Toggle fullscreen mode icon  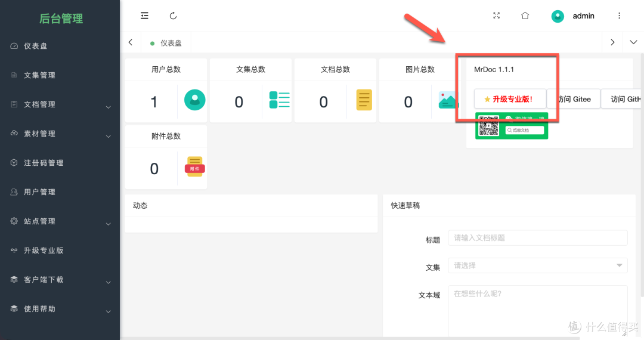pyautogui.click(x=497, y=16)
